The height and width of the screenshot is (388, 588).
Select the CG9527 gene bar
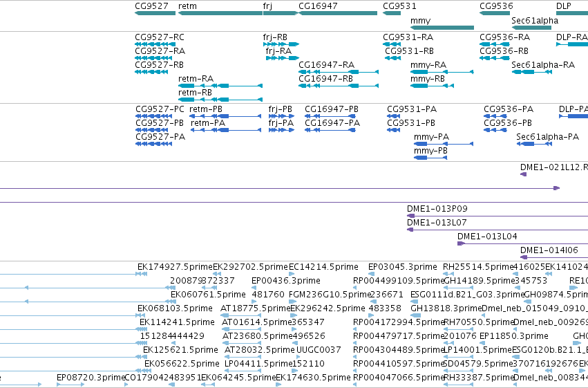[155, 13]
